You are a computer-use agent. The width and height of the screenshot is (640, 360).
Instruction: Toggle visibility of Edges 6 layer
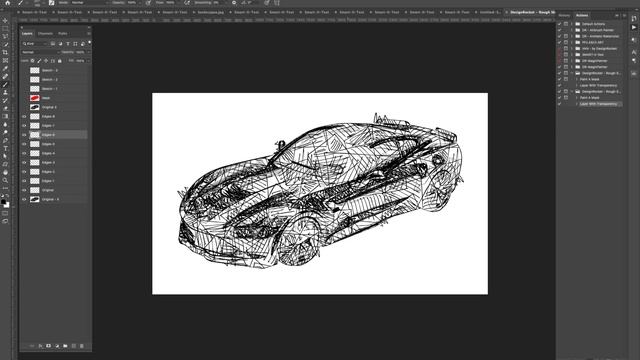[24, 135]
